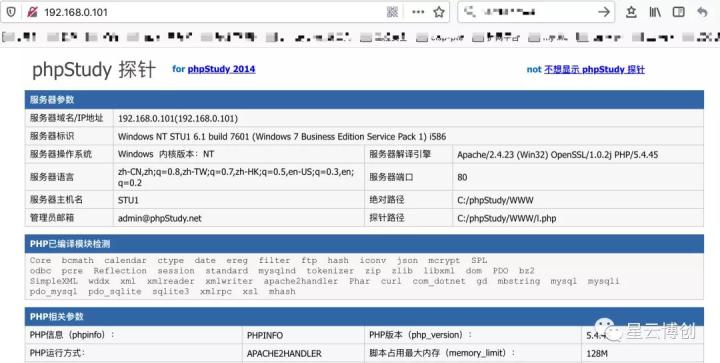Click the admin@phpStudy.net email value
Screen dimensions: 720x363
pos(160,218)
